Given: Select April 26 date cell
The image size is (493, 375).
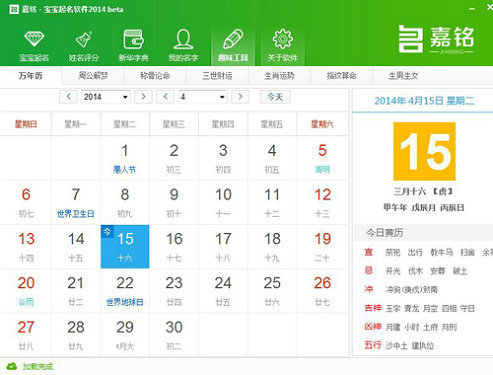Looking at the screenshot, I should [322, 291].
